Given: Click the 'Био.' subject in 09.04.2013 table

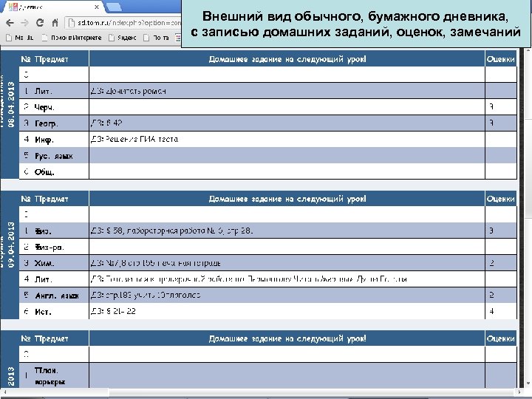Looking at the screenshot, I should tap(43, 231).
